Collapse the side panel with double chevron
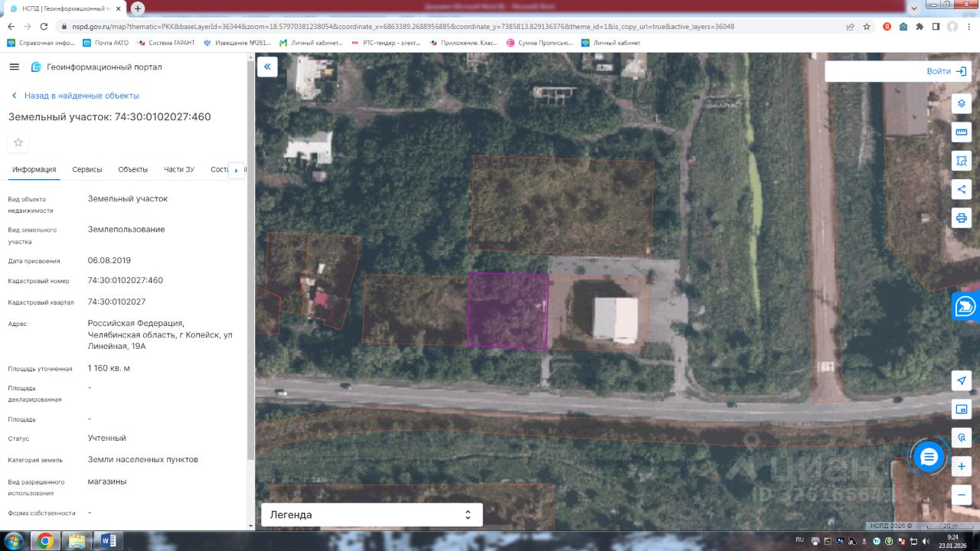 point(267,67)
